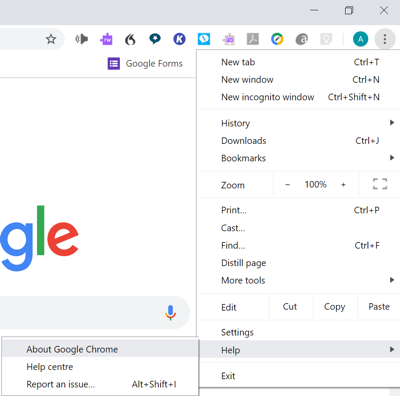The height and width of the screenshot is (396, 400).
Task: Expand the More tools submenu
Action: pyautogui.click(x=299, y=280)
